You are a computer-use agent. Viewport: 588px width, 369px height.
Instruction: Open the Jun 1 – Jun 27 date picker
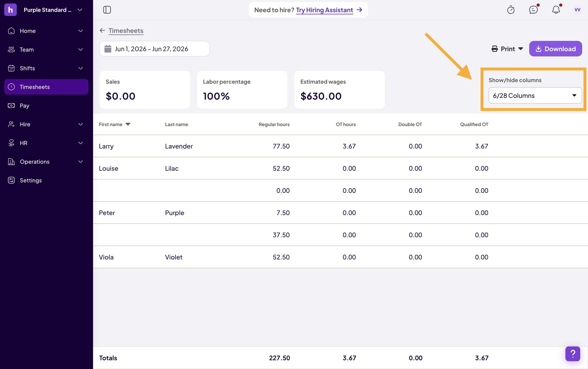click(154, 49)
